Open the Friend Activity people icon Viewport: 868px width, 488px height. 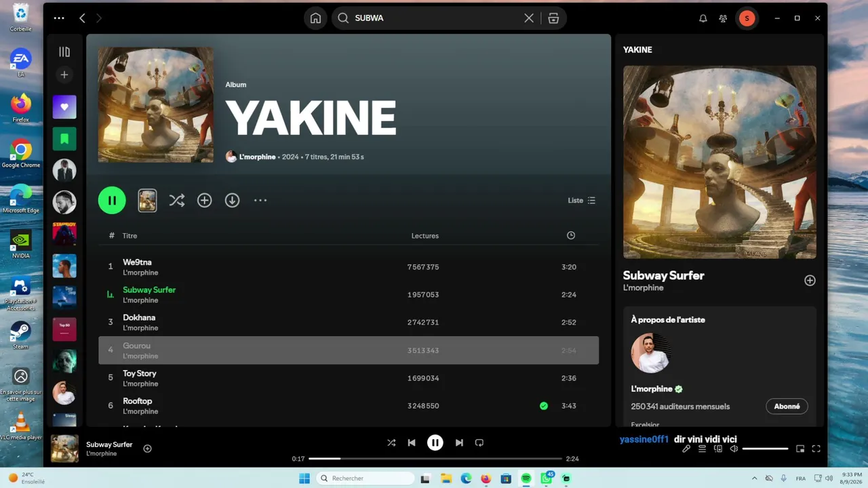(723, 18)
